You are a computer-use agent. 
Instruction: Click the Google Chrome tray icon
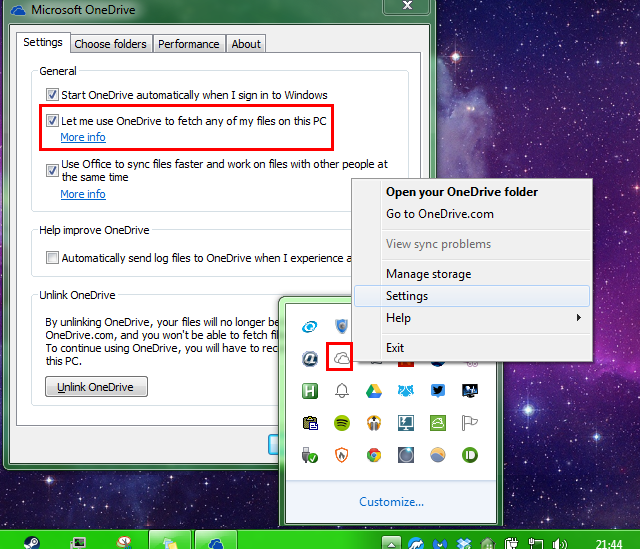coord(373,455)
